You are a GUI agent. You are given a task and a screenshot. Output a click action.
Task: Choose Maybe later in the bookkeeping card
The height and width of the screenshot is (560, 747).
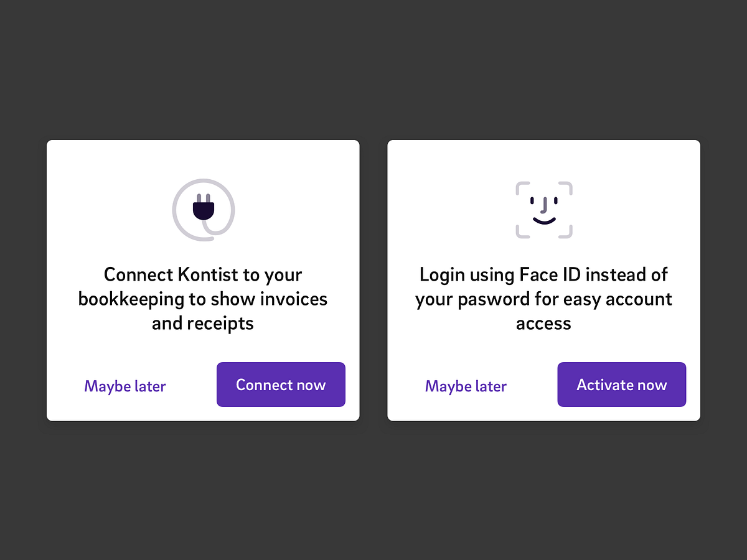point(125,386)
